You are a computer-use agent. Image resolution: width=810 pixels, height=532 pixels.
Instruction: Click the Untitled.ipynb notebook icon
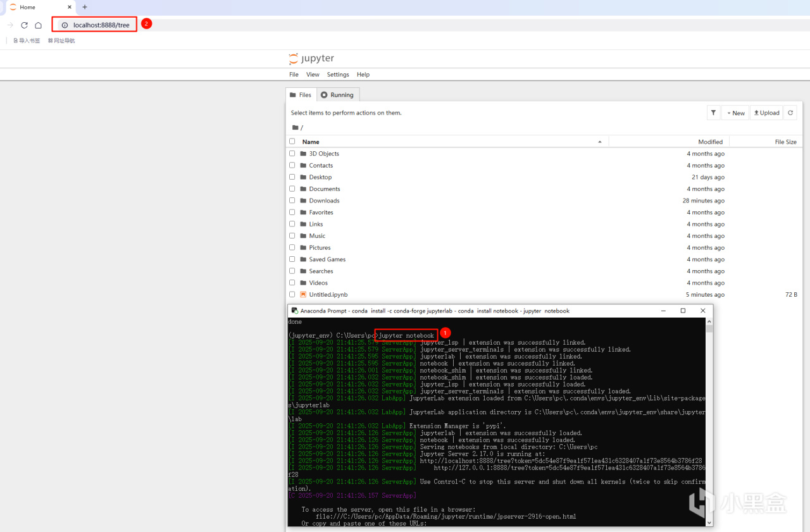pos(303,294)
